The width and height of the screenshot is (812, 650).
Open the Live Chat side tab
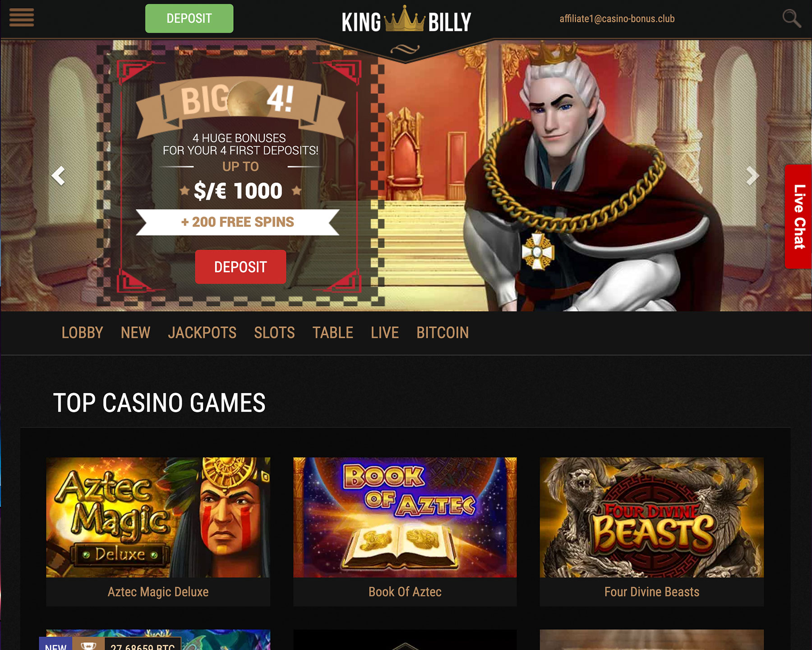tap(798, 217)
